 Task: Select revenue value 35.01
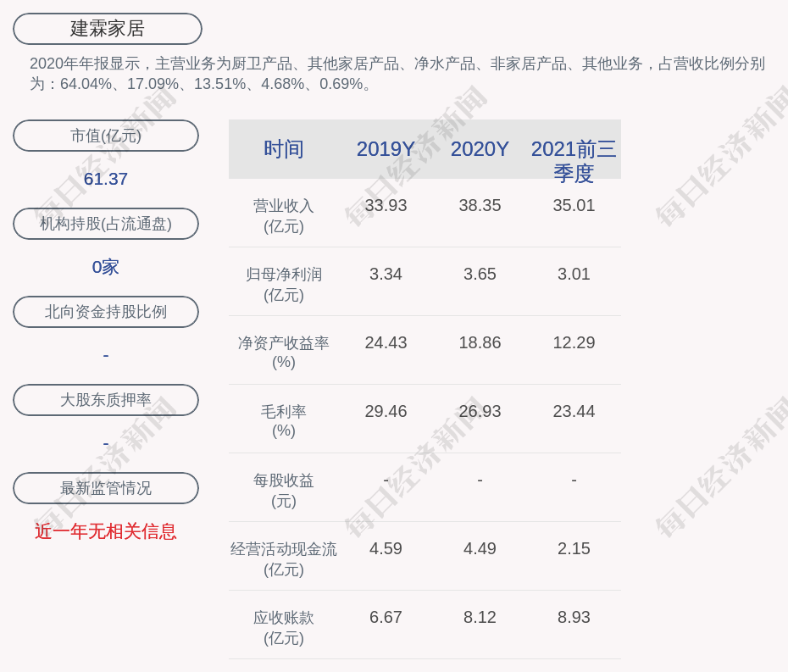[x=574, y=205]
